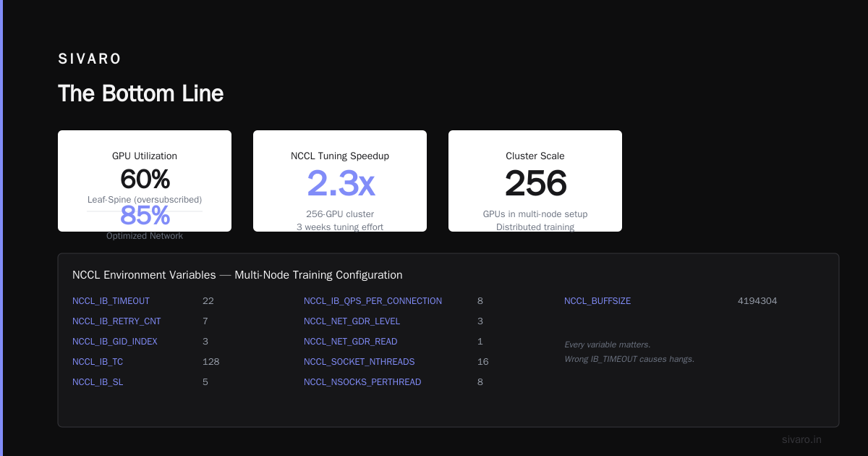Screen dimensions: 868x456
Task: Click the NCCL_IB_TIMEOUT variable name
Action: (x=111, y=300)
